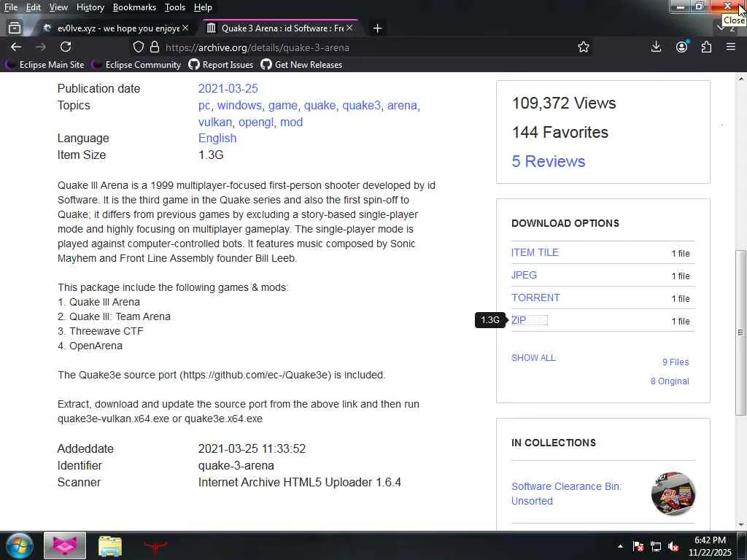
Task: Open the Windows Start button
Action: (18, 545)
